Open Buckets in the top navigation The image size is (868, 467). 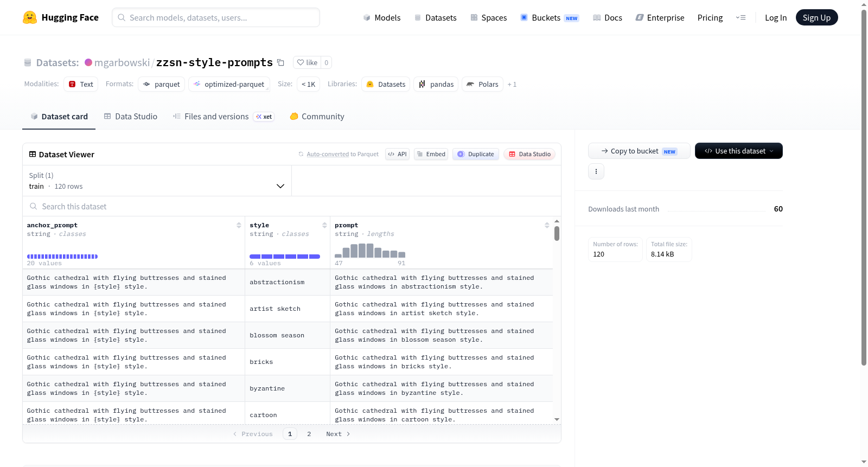tap(550, 17)
